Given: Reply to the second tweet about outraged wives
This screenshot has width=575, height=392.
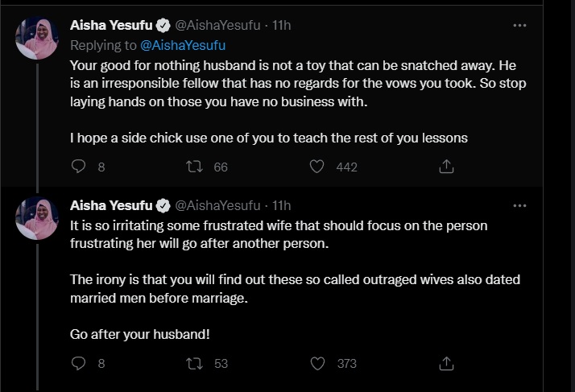Looking at the screenshot, I should click(79, 363).
